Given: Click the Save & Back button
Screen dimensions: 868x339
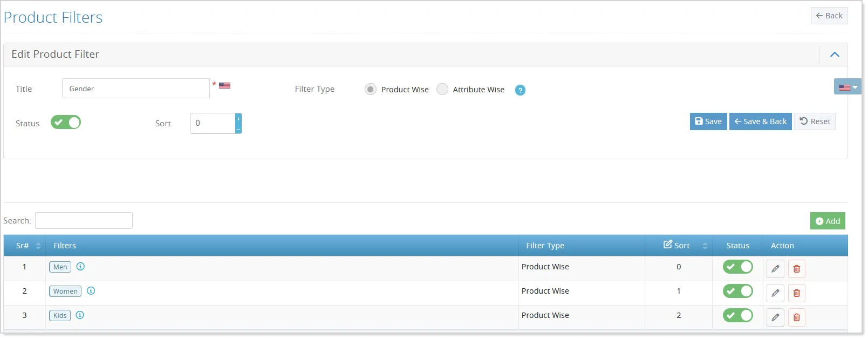Looking at the screenshot, I should pos(761,121).
